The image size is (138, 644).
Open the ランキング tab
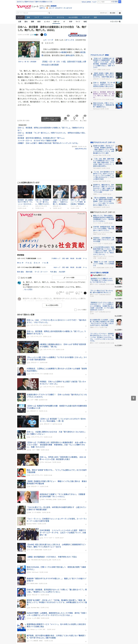coord(86,17)
